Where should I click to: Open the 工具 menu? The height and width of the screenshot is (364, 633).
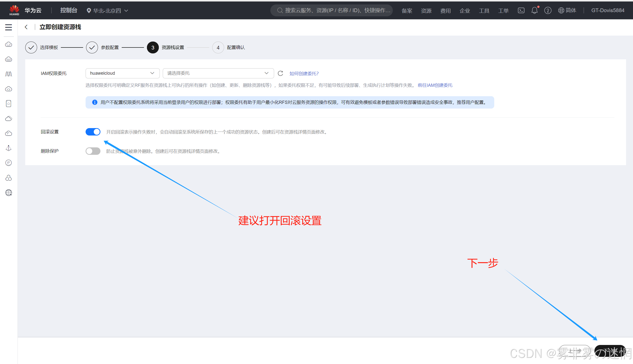pos(484,11)
